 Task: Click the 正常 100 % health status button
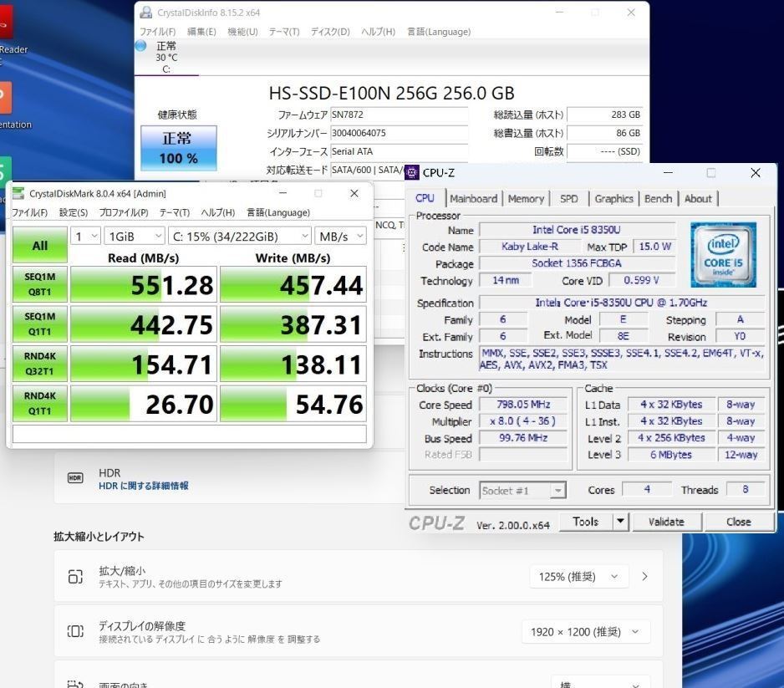pyautogui.click(x=179, y=148)
